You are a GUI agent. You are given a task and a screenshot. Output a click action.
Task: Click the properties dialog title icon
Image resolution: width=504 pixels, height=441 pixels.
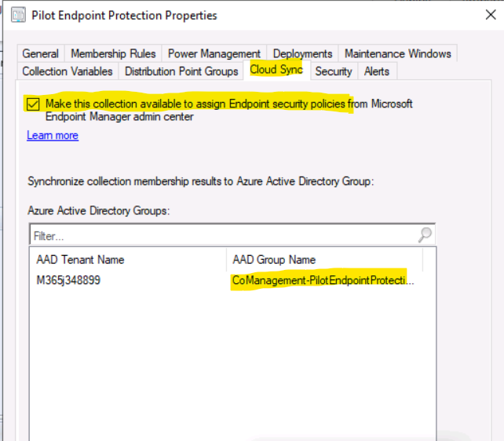[x=18, y=15]
